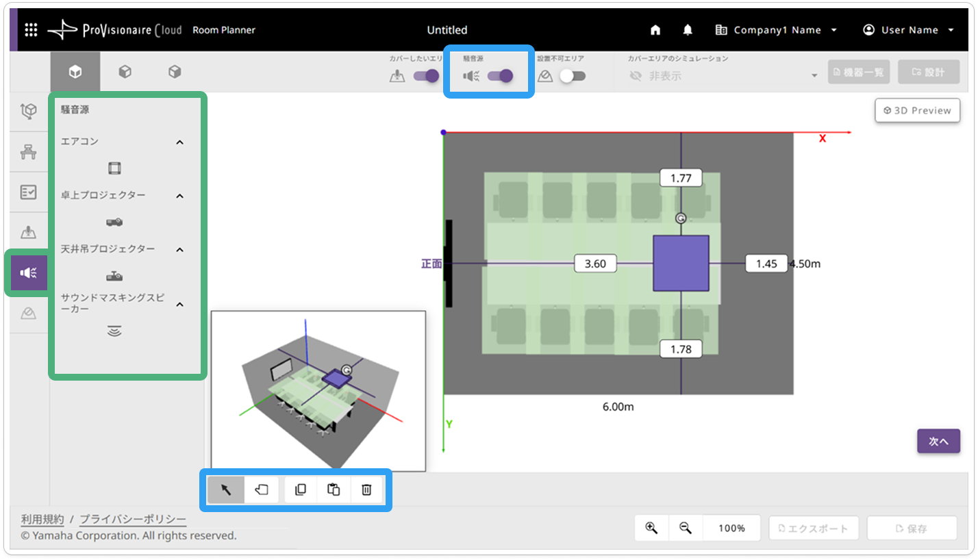The image size is (978, 560).
Task: Click the 次へ next button
Action: 938,442
